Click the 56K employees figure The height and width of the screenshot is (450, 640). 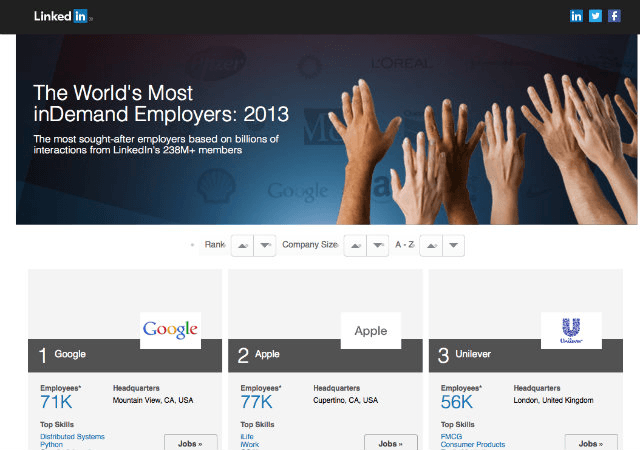pos(457,402)
